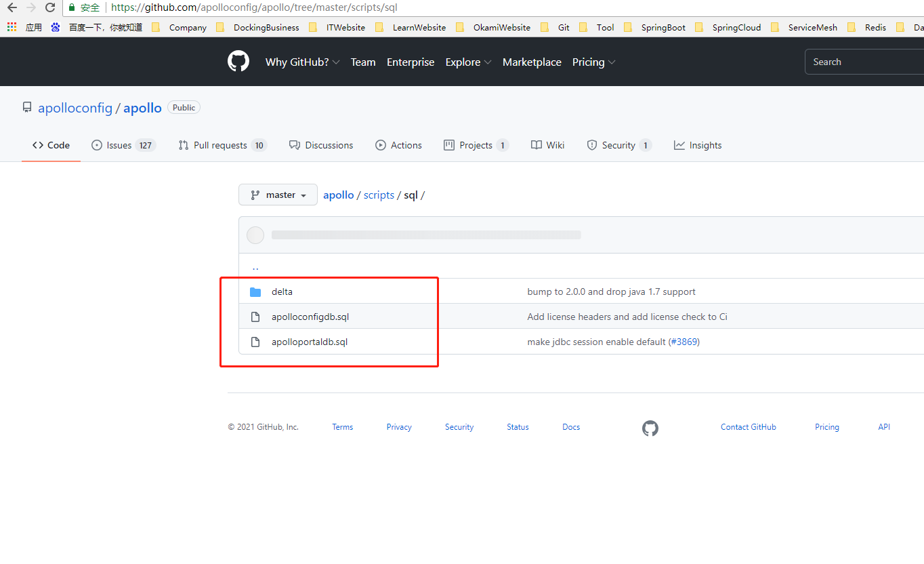Open the Baidu bookmark
This screenshot has width=924, height=564.
(98, 27)
